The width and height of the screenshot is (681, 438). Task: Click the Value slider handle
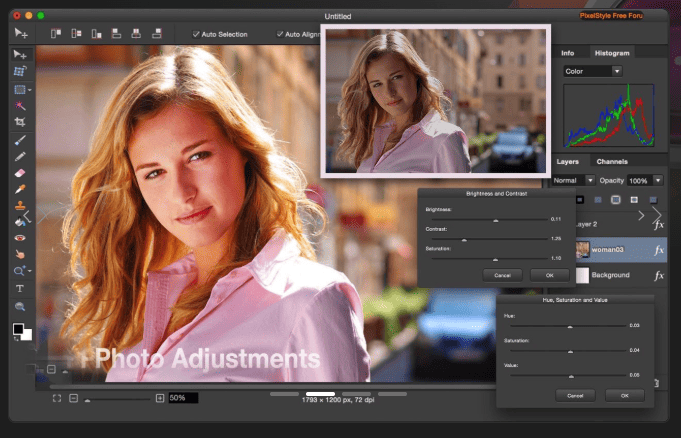[571, 376]
